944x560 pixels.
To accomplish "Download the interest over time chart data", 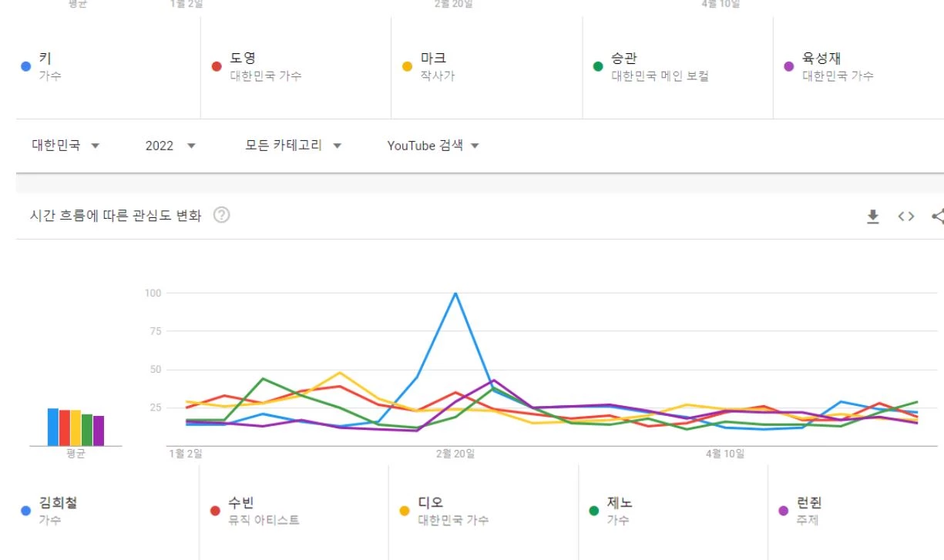I will (873, 216).
